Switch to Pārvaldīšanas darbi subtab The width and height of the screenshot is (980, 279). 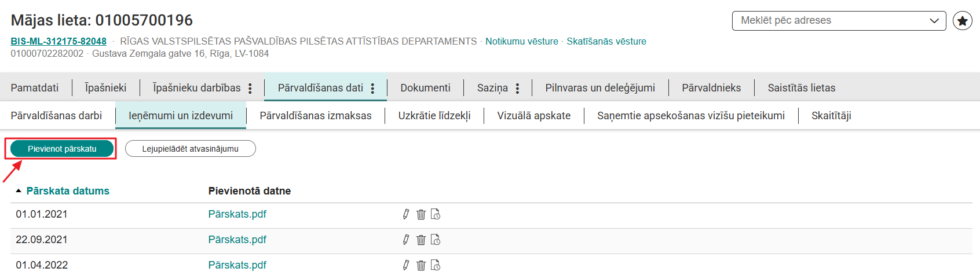coord(56,116)
